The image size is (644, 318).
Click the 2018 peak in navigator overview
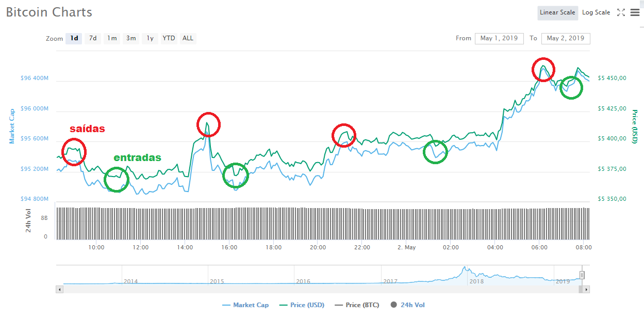(x=465, y=268)
